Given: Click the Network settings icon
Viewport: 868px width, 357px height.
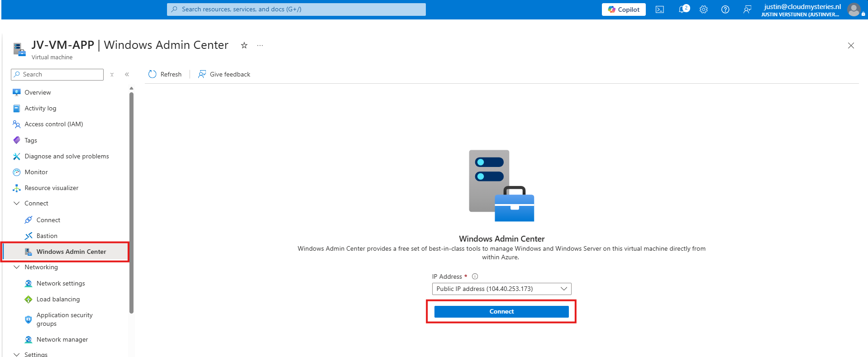Looking at the screenshot, I should pos(29,283).
